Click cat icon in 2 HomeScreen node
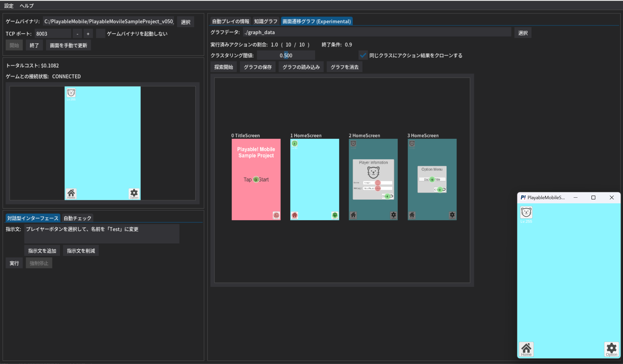 (x=353, y=143)
